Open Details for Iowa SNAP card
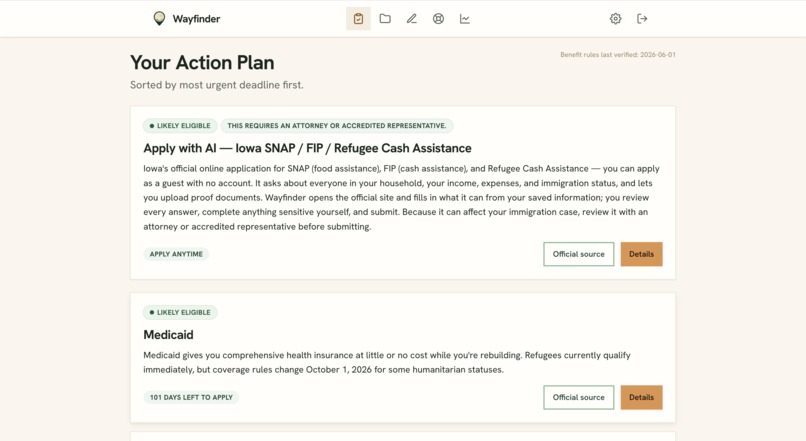The image size is (806, 441). 642,254
